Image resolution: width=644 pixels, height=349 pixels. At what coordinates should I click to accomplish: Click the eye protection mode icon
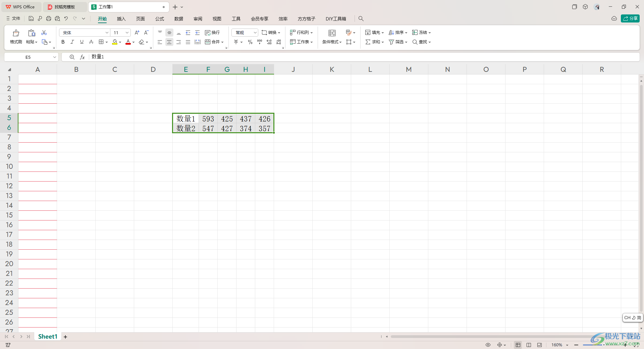point(488,345)
